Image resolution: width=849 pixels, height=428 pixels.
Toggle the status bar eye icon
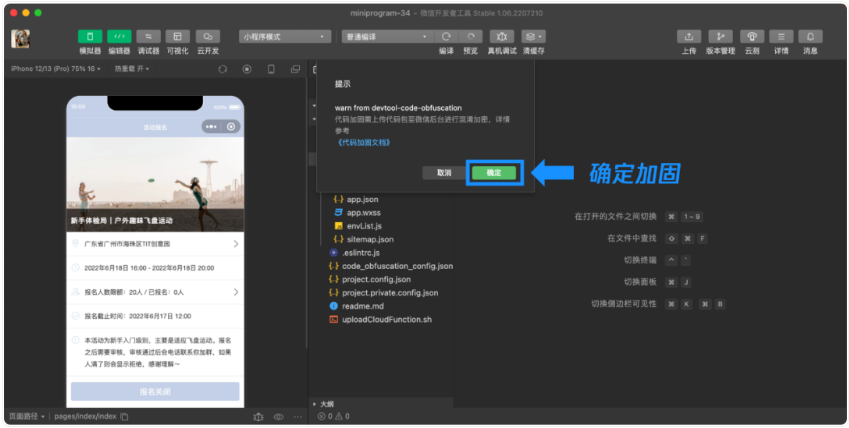point(279,417)
